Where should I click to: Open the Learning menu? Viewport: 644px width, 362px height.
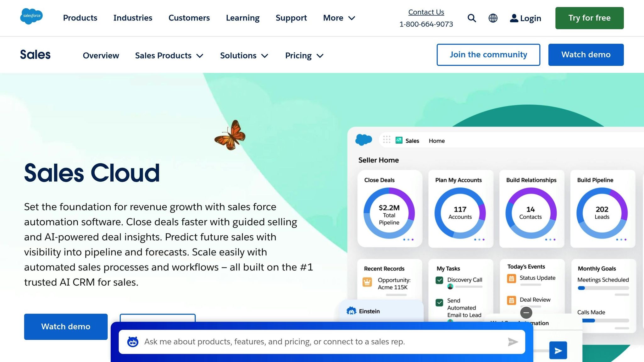[x=243, y=18]
